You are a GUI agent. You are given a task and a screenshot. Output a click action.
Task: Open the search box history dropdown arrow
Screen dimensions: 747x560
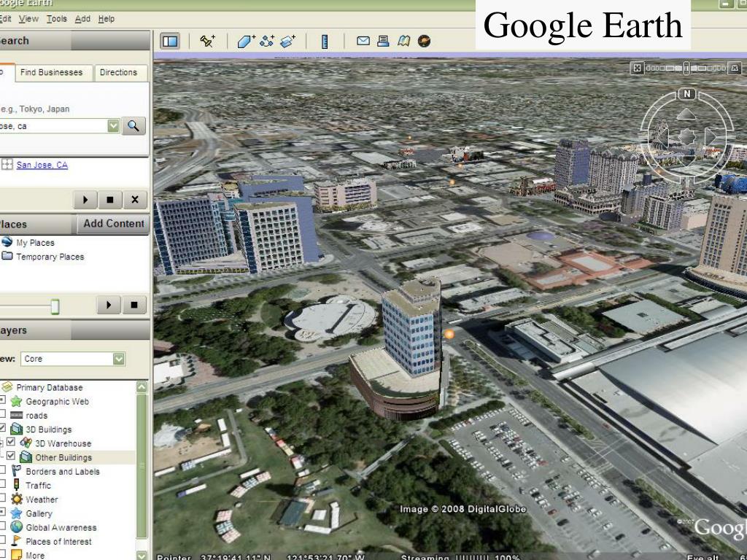[113, 125]
